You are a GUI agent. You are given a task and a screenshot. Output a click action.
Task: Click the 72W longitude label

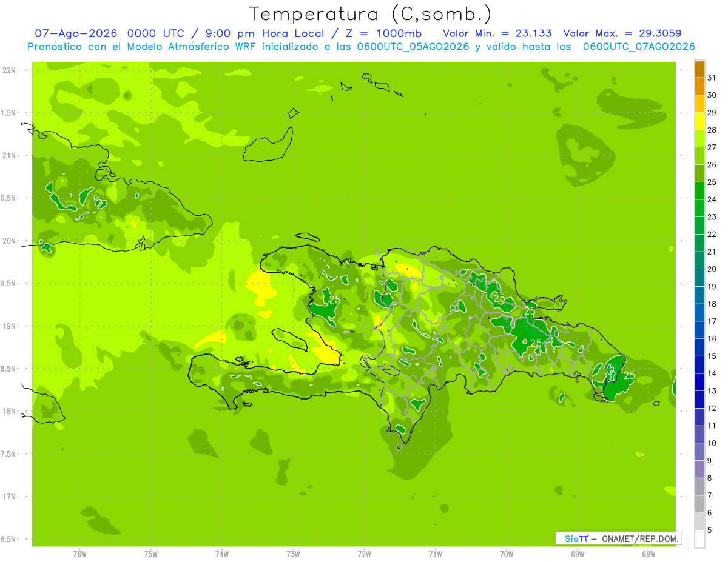click(365, 554)
